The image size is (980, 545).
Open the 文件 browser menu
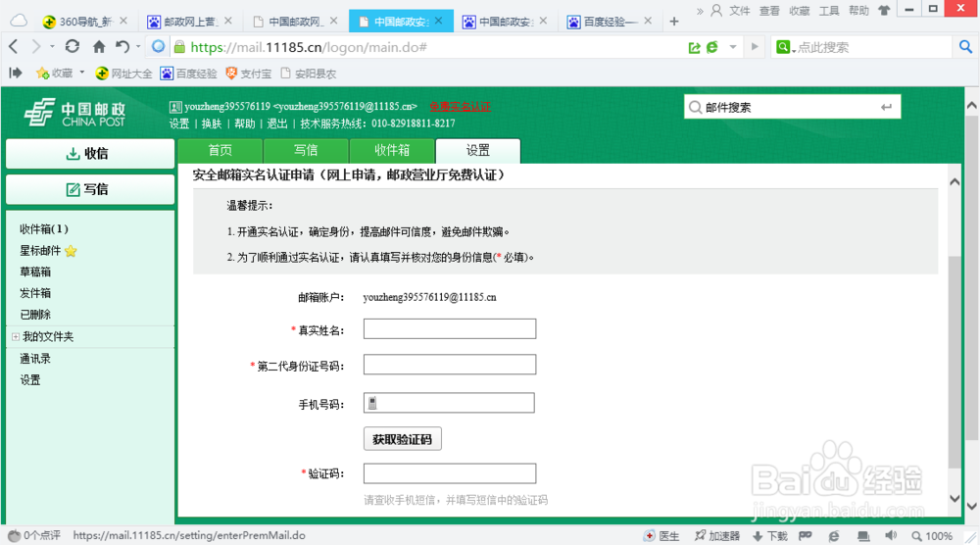pyautogui.click(x=739, y=11)
